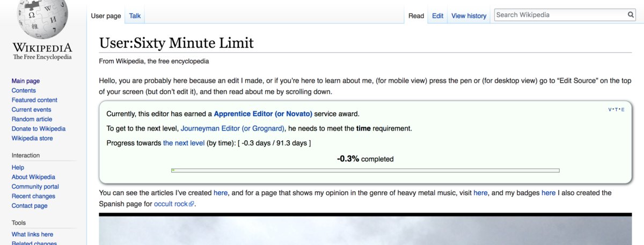Open Current events link

pos(31,110)
